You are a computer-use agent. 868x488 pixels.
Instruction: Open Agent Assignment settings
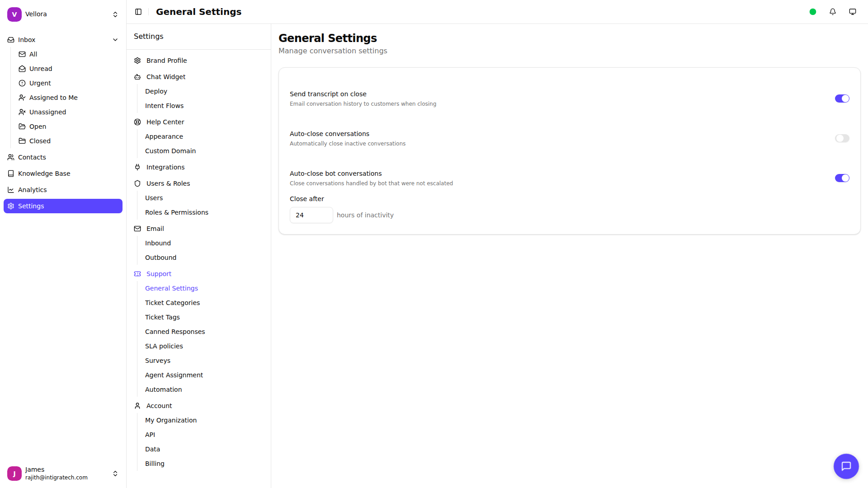click(174, 375)
